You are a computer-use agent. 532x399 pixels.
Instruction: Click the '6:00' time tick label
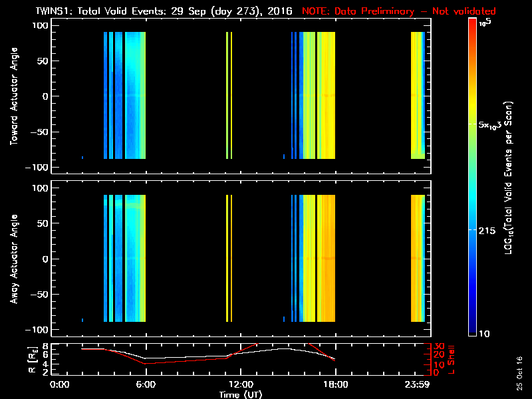[146, 384]
